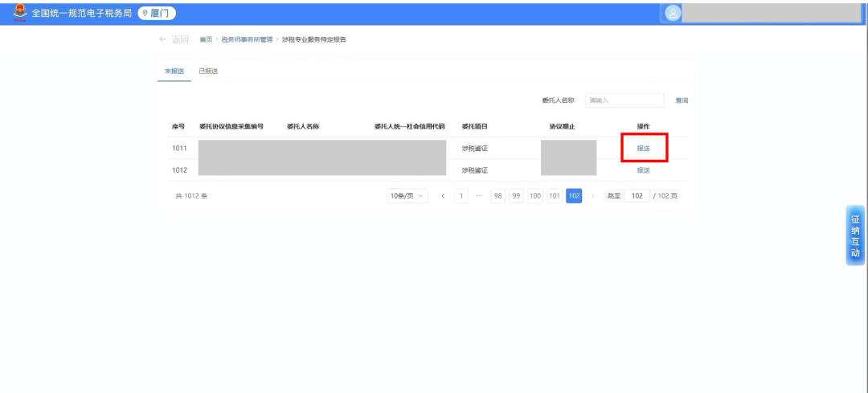This screenshot has height=393, width=868.
Task: Go to page 98
Action: click(498, 196)
